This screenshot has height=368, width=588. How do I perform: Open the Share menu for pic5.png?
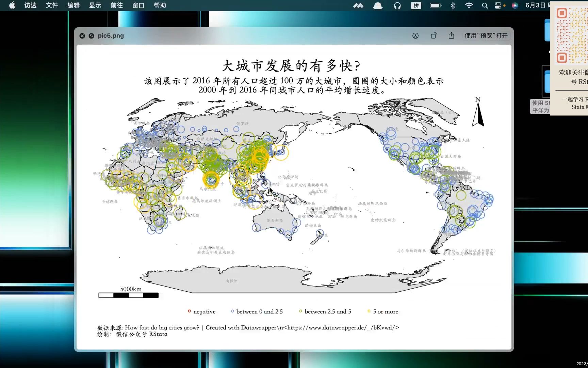pyautogui.click(x=451, y=35)
